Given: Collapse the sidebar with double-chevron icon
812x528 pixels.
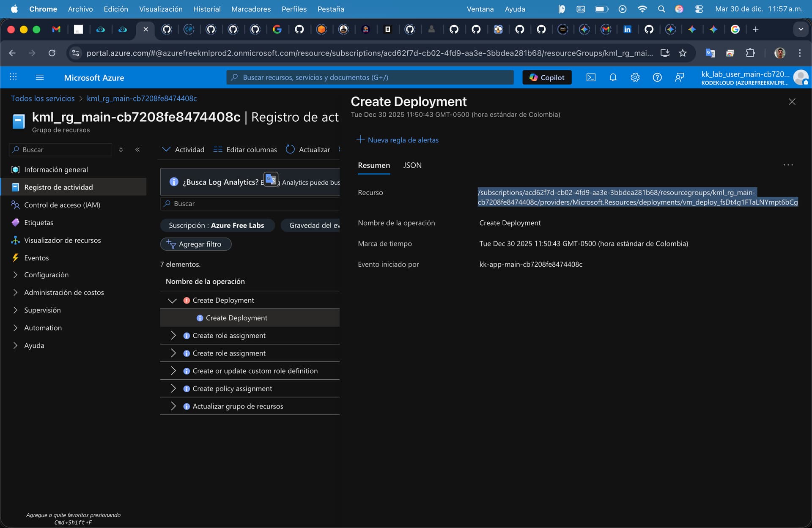Looking at the screenshot, I should tap(137, 150).
